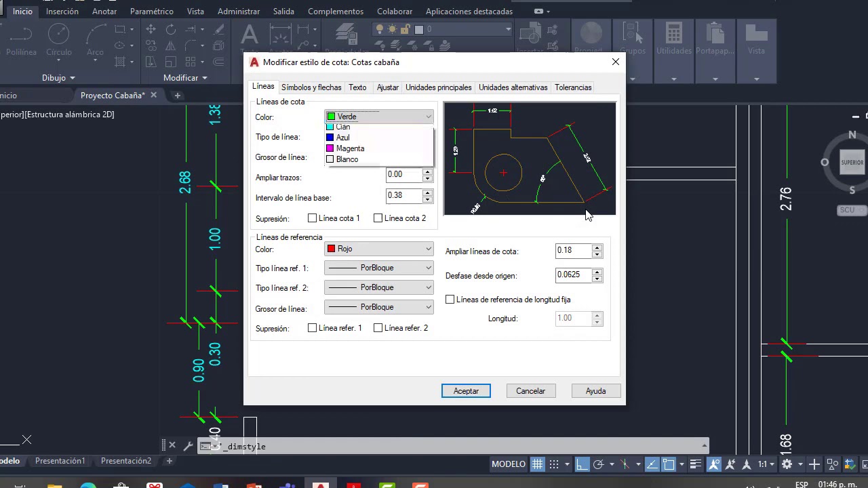Click the Mirror tool in Modificar panel

pyautogui.click(x=171, y=46)
